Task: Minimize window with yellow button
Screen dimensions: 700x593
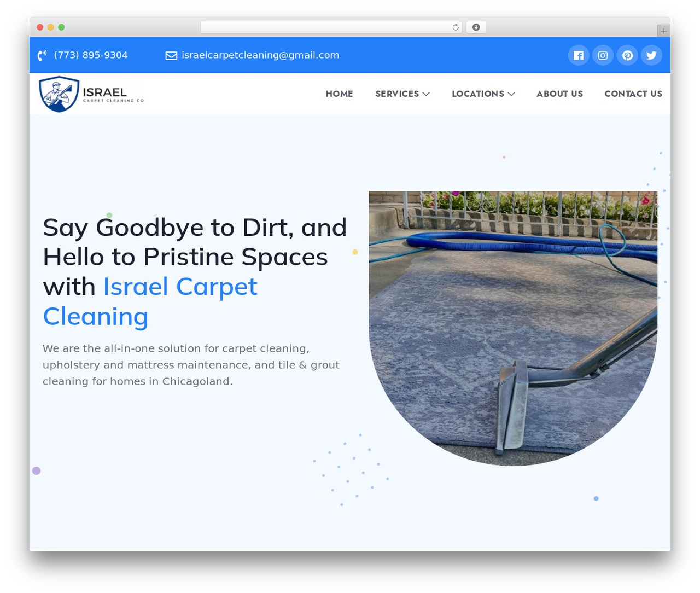Action: (51, 27)
